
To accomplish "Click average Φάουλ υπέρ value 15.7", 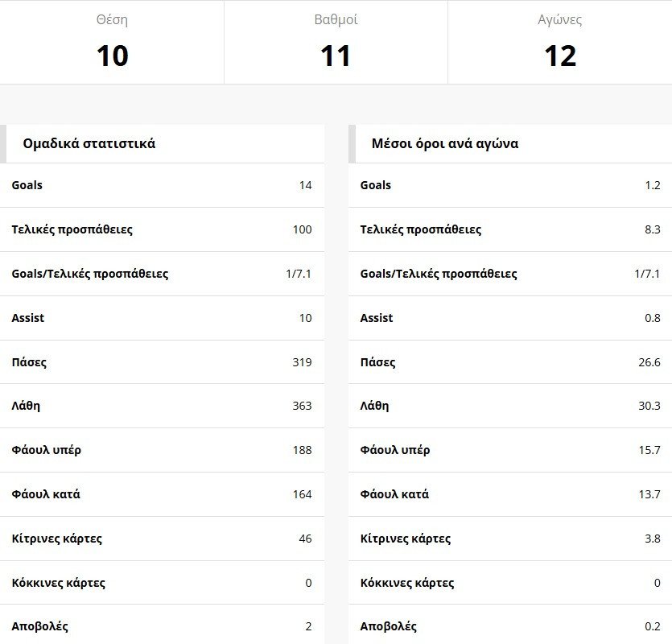I will click(649, 450).
